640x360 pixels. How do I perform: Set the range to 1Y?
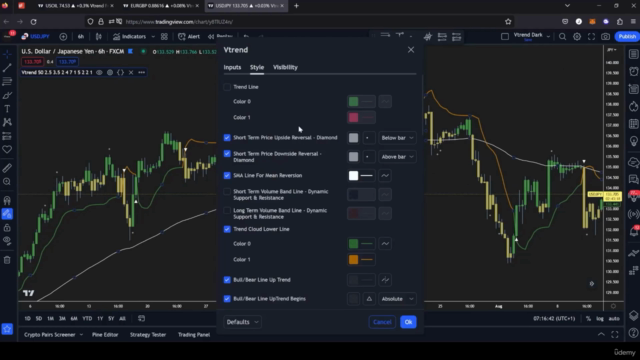click(100, 318)
